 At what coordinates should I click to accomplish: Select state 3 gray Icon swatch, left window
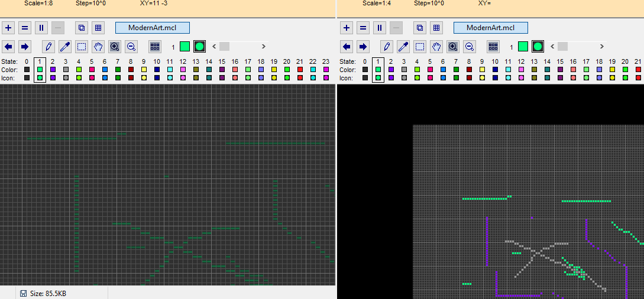click(x=66, y=77)
